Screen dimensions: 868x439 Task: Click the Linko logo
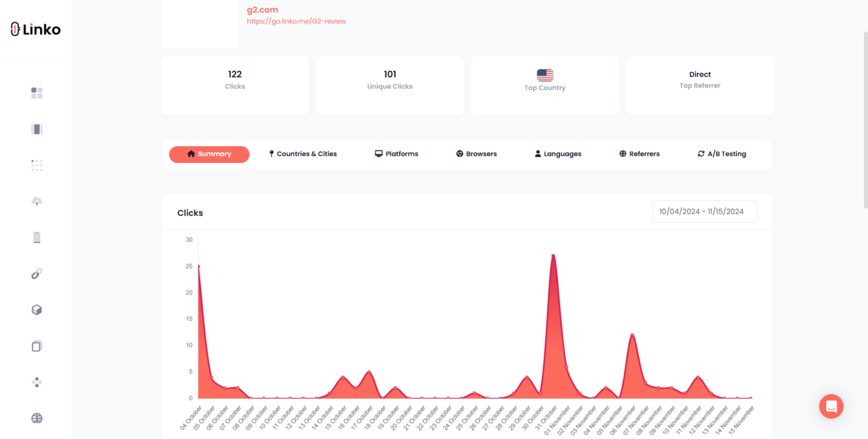36,29
